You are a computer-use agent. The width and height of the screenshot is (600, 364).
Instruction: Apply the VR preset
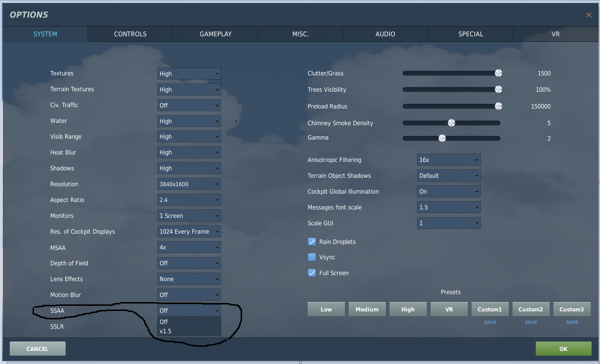(x=449, y=310)
